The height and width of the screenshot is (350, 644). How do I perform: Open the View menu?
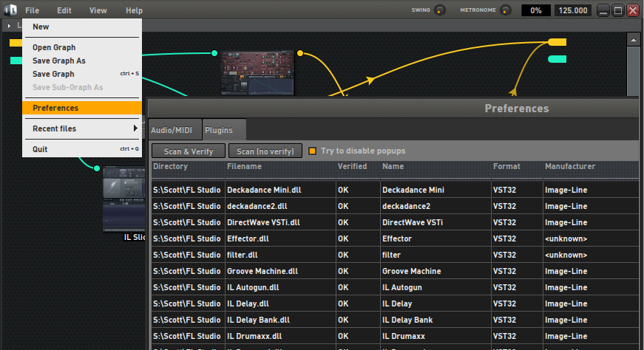tap(98, 10)
